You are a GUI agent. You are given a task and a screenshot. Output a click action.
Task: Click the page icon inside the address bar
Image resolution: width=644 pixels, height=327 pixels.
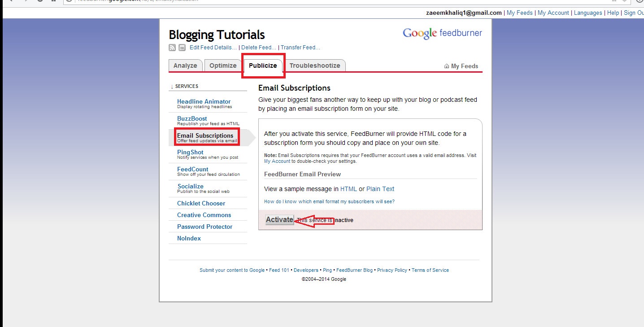click(68, 1)
